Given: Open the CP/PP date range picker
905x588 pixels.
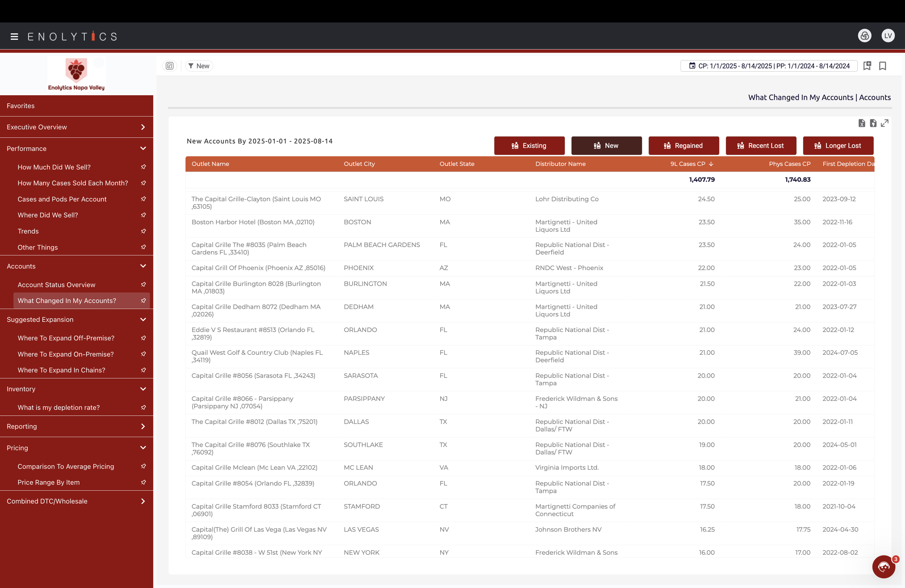Looking at the screenshot, I should click(x=769, y=66).
